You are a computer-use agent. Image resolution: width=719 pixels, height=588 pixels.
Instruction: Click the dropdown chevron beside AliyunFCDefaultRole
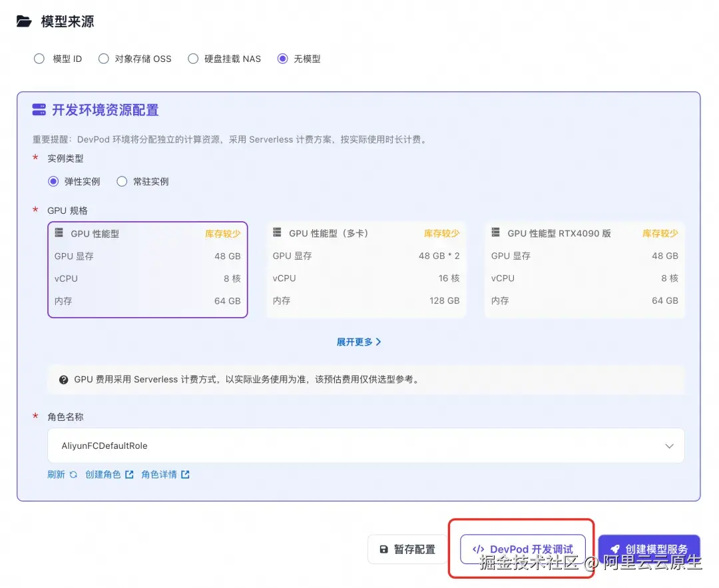pyautogui.click(x=669, y=446)
